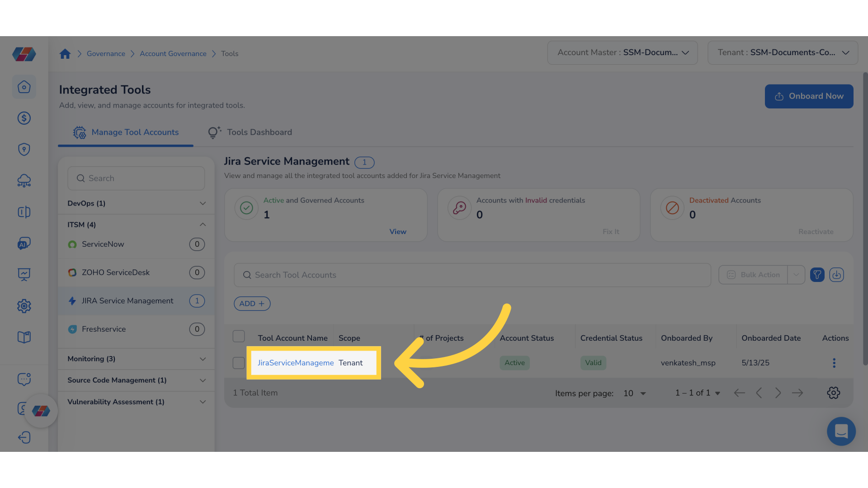The height and width of the screenshot is (488, 868).
Task: Click the Onboarded Date column header
Action: coord(771,338)
